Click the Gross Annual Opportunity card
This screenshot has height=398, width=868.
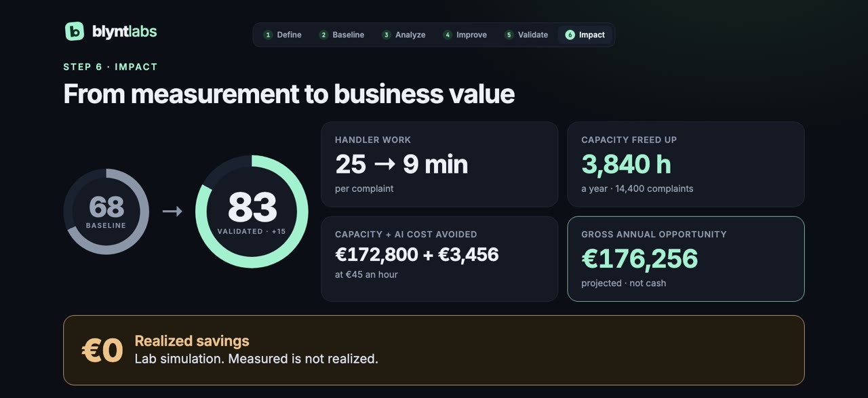click(x=686, y=259)
